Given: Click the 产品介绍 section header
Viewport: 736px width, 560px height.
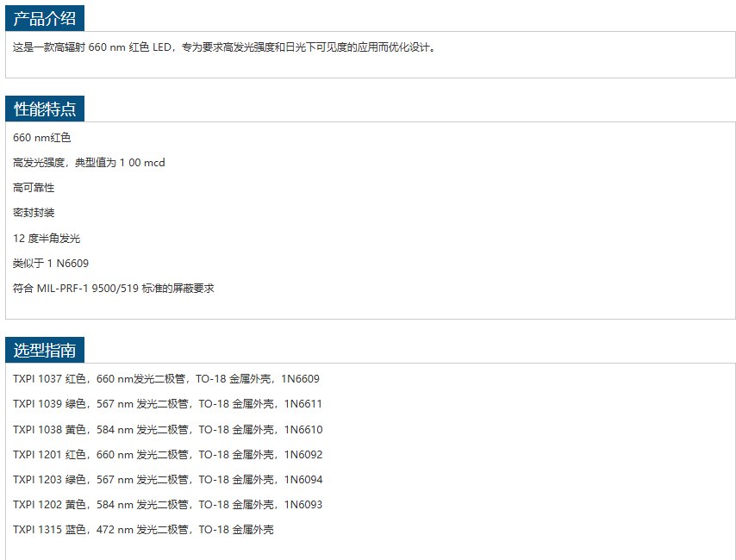Looking at the screenshot, I should coord(45,20).
